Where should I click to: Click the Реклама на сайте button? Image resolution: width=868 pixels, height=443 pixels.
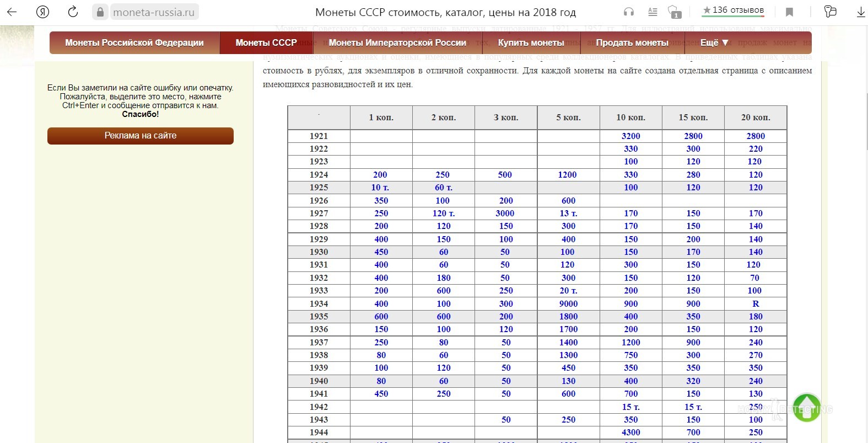(141, 136)
